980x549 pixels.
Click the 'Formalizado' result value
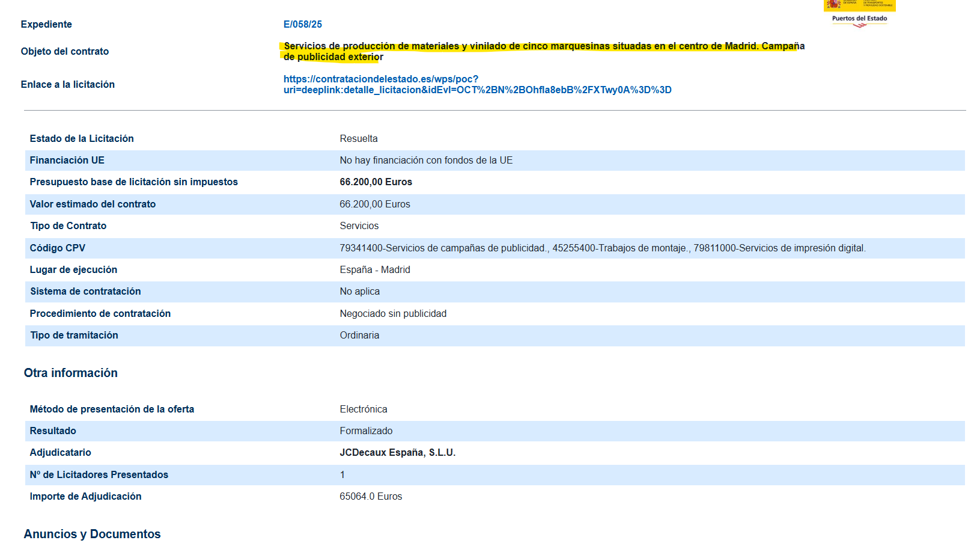coord(366,431)
